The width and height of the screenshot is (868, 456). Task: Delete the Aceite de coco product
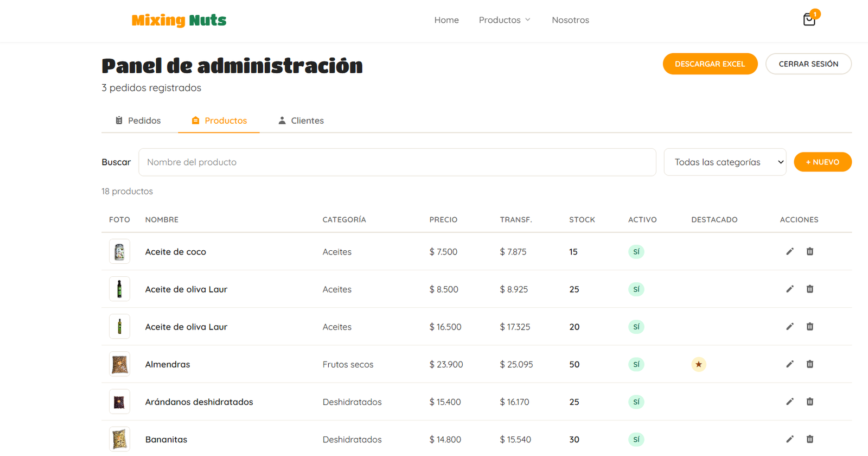click(x=810, y=251)
